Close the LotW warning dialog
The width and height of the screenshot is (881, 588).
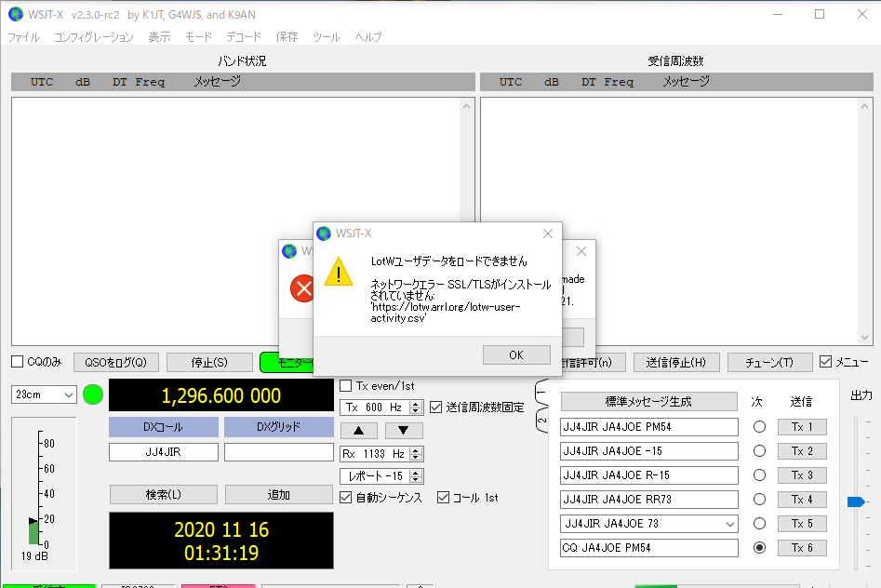coord(548,234)
